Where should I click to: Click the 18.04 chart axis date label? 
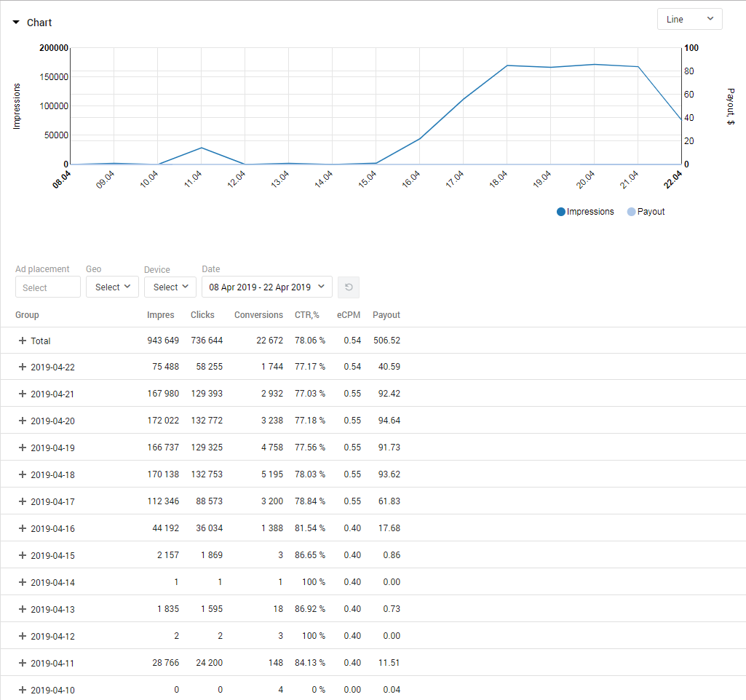coord(499,179)
